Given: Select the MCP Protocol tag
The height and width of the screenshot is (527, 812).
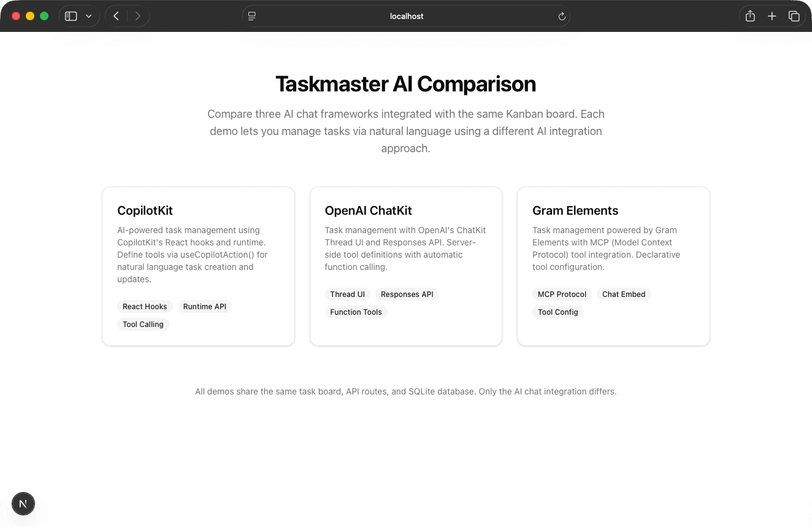Looking at the screenshot, I should 562,294.
